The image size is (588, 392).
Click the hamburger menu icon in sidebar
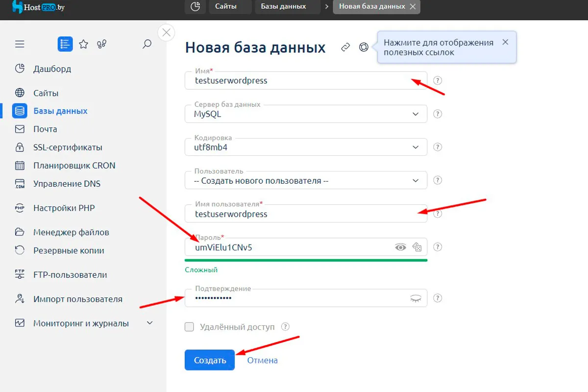pos(20,44)
